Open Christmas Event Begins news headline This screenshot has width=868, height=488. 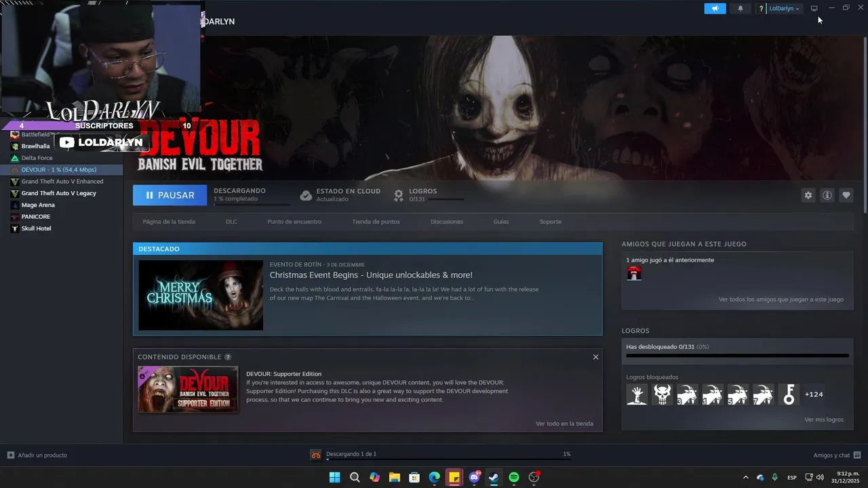[371, 275]
